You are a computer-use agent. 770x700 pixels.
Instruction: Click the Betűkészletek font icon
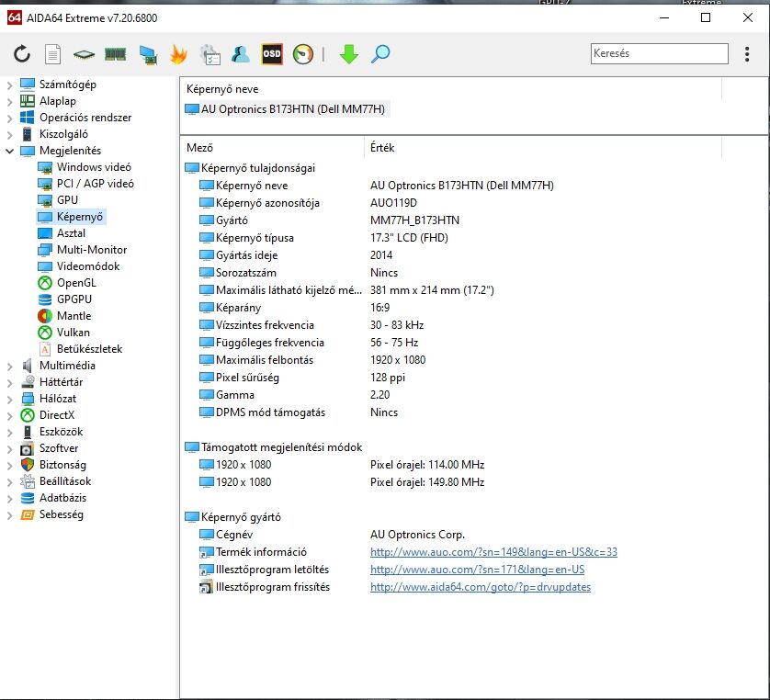coord(45,349)
